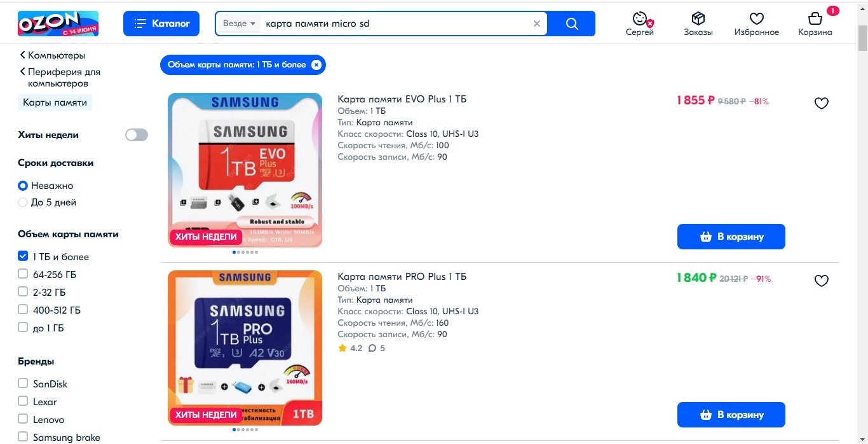
Task: Open Сергей profile icon
Action: tap(640, 19)
